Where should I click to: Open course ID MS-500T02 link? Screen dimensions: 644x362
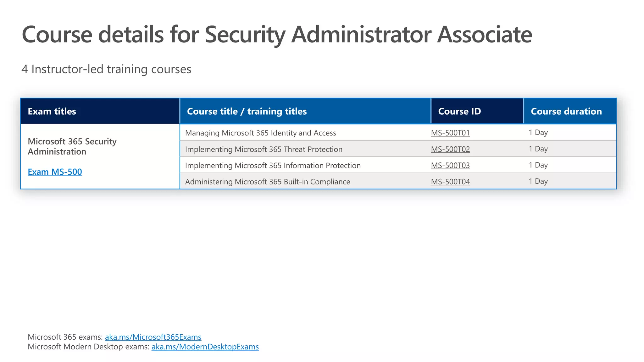point(450,149)
